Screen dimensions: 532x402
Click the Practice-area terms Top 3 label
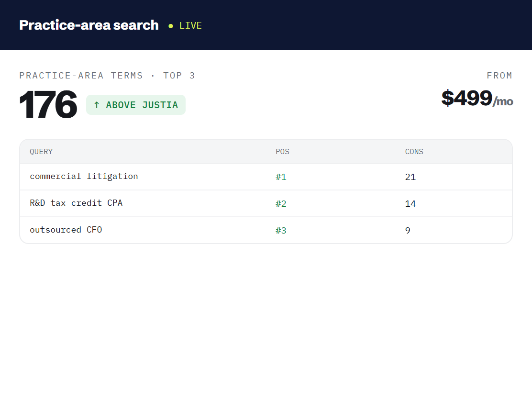point(107,76)
